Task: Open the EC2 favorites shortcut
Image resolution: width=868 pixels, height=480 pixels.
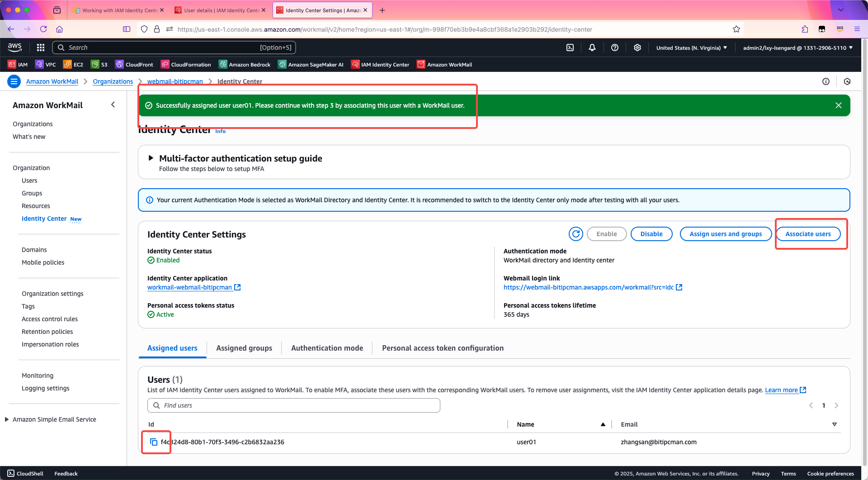Action: (x=73, y=65)
